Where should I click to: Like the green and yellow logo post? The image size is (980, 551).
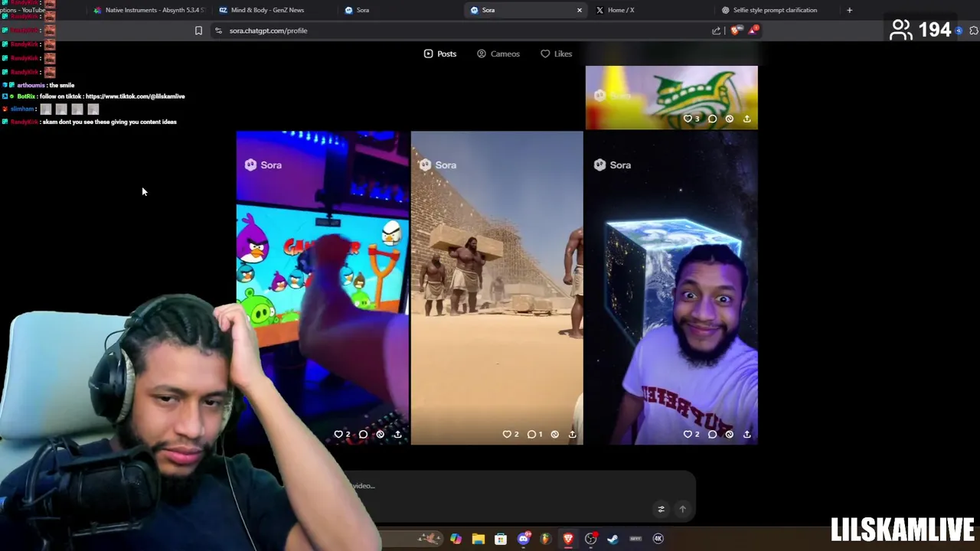click(688, 119)
